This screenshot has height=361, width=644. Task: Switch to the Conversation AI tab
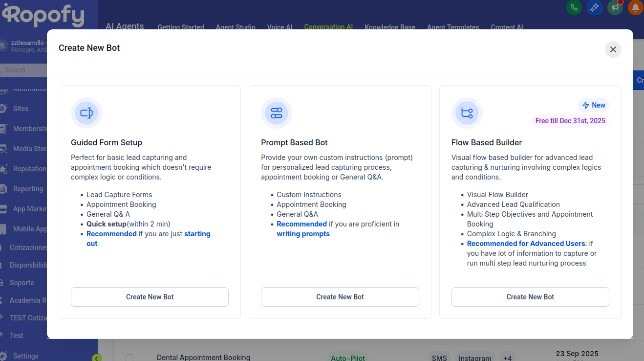[x=328, y=27]
